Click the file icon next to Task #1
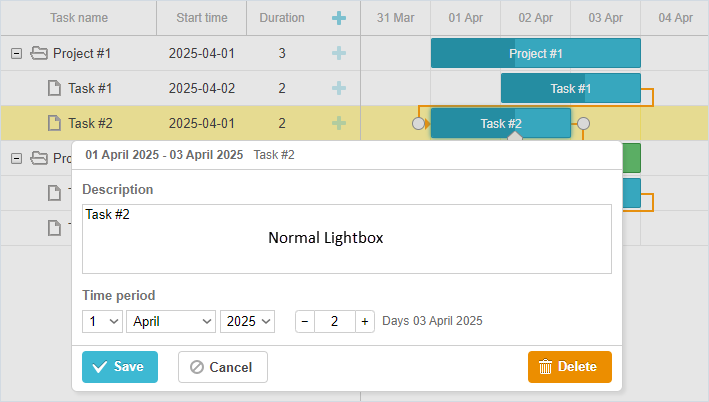The height and width of the screenshot is (402, 709). (55, 88)
